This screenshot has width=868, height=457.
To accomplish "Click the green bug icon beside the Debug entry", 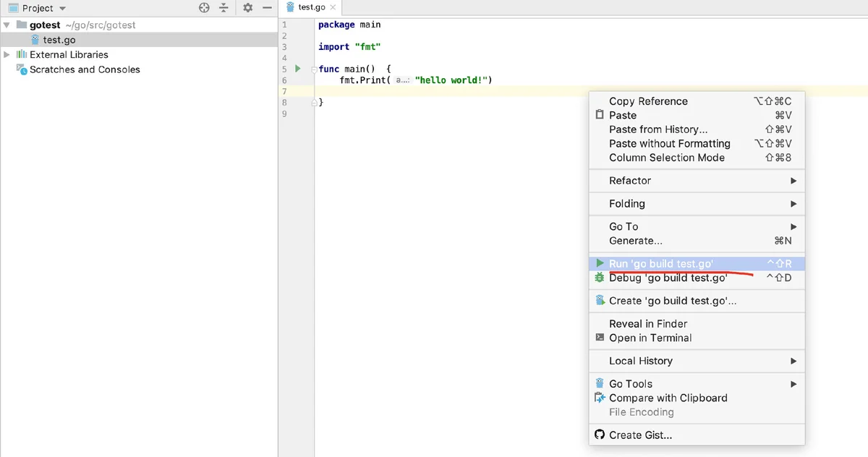I will pos(599,278).
